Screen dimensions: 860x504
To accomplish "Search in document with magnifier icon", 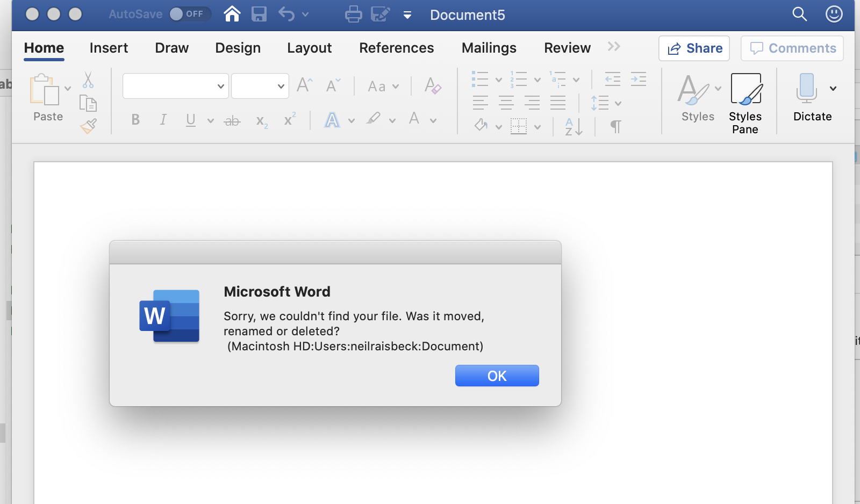I will tap(800, 14).
